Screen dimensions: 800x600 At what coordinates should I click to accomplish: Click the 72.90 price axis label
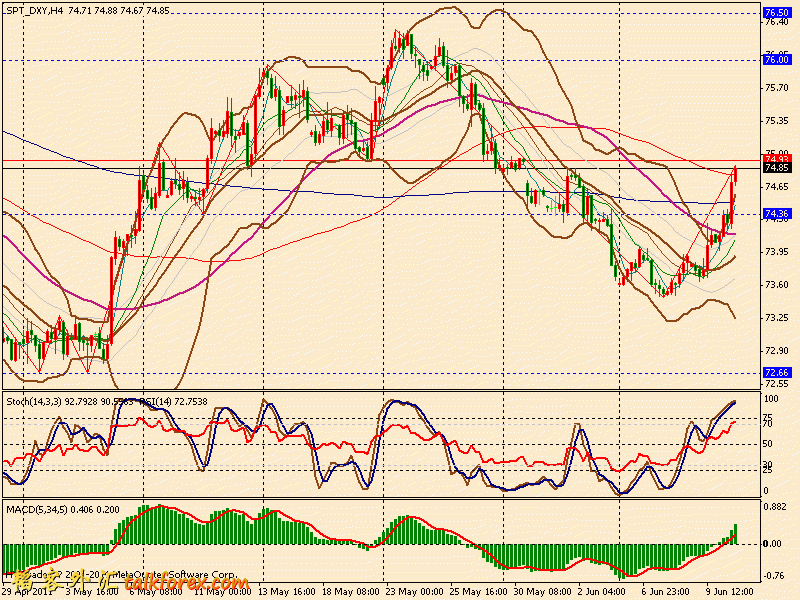pyautogui.click(x=777, y=351)
